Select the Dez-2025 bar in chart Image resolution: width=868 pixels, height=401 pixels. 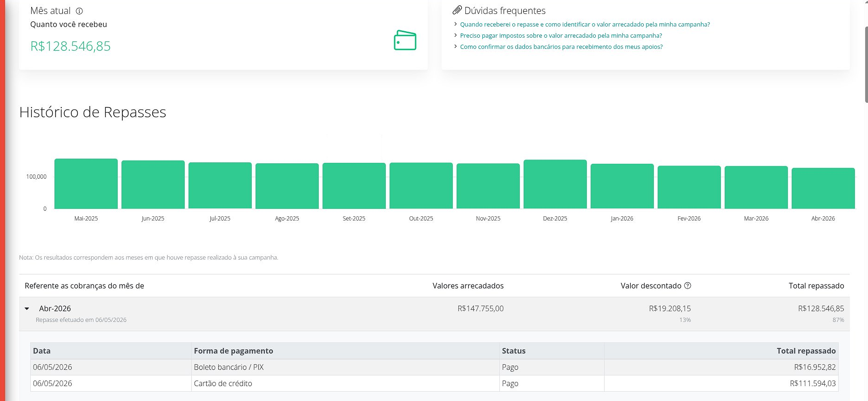click(555, 184)
